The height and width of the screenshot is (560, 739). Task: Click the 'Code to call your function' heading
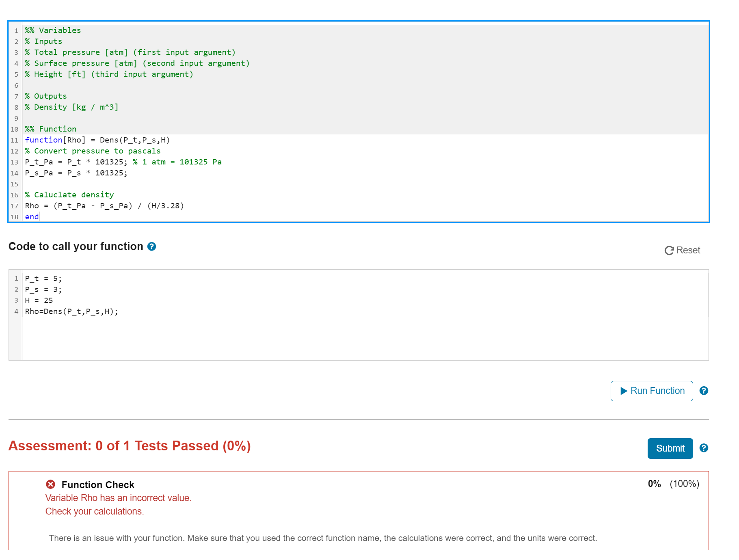coord(76,246)
